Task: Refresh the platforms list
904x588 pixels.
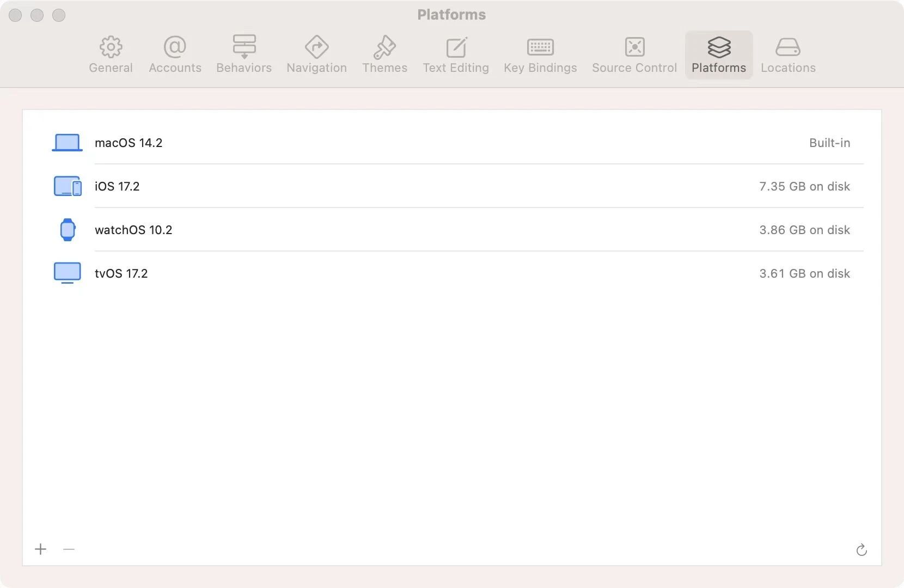Action: (862, 550)
